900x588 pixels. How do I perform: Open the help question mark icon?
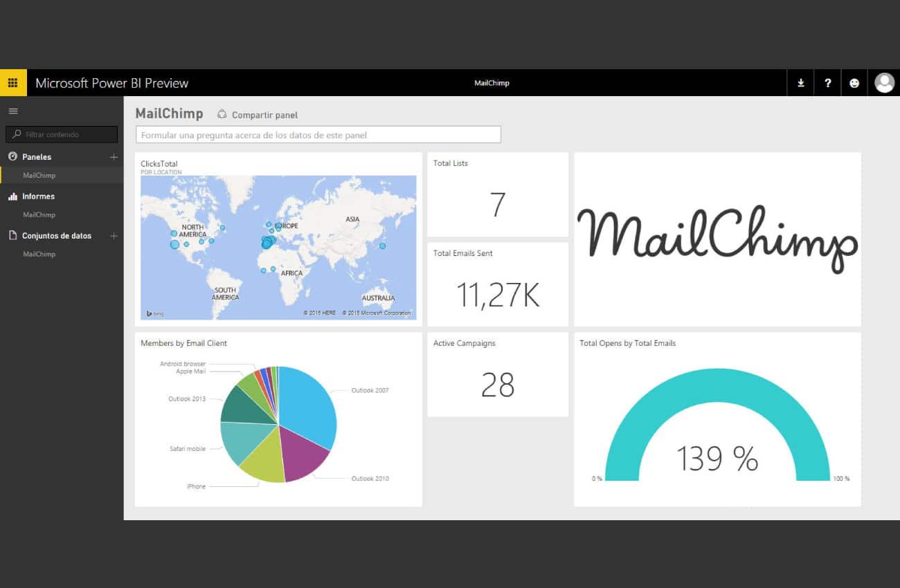(827, 82)
